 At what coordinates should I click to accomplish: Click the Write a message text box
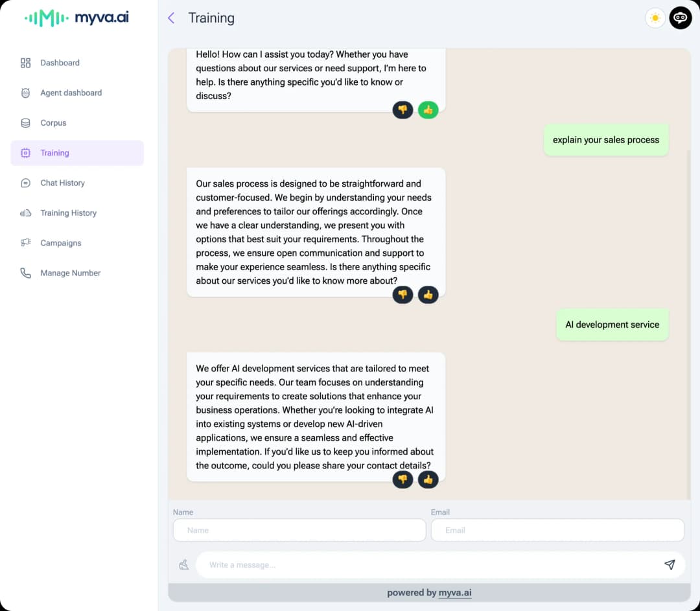coord(428,564)
